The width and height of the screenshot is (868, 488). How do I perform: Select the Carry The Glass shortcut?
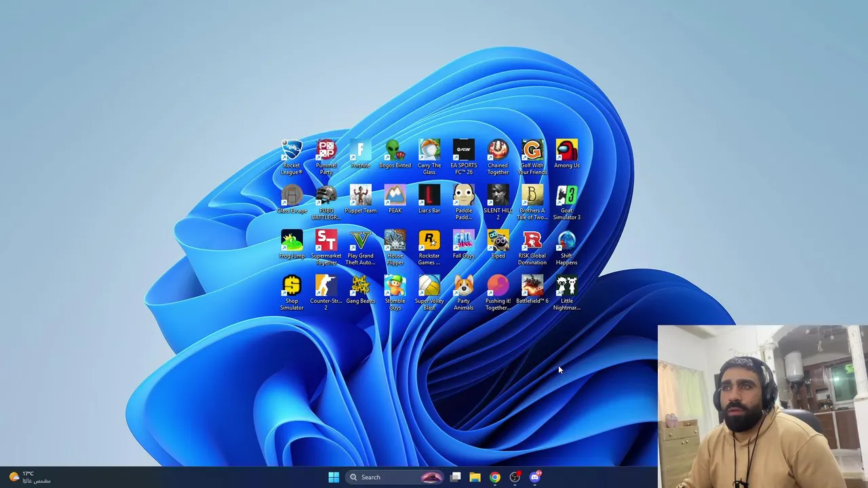(x=429, y=157)
